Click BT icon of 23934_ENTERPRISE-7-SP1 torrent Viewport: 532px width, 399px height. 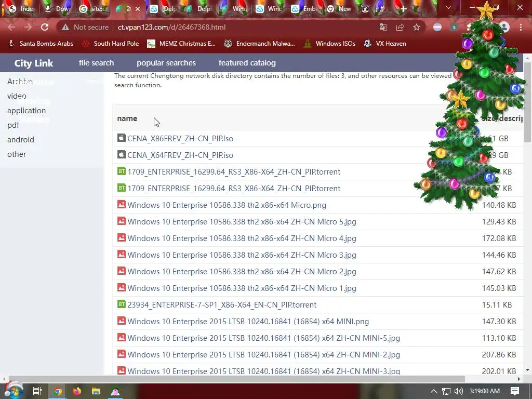tap(122, 304)
